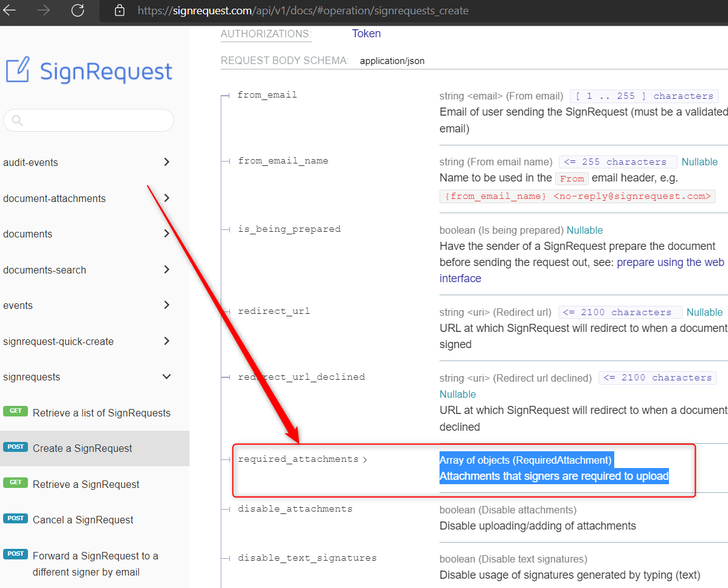
Task: Open Forward a SignRequest to a different signer
Action: pos(94,563)
